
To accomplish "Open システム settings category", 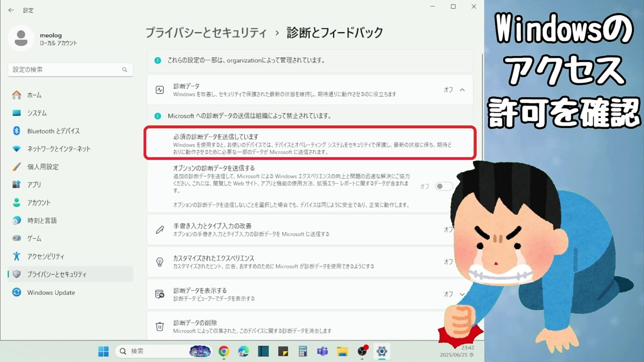I will 70,113.
